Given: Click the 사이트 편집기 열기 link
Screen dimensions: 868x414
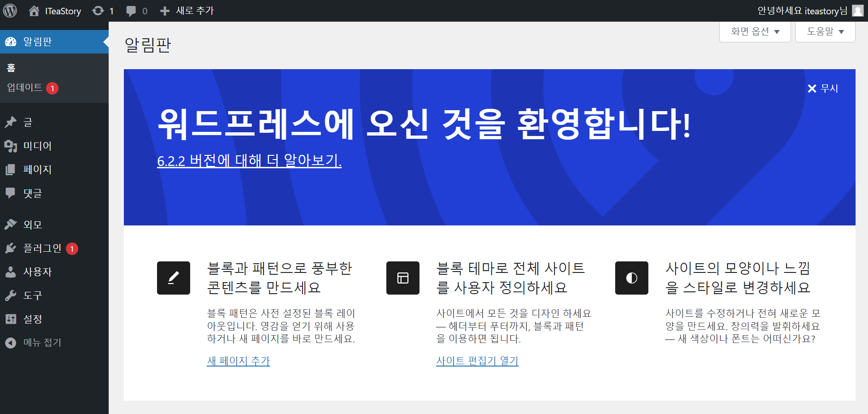Looking at the screenshot, I should pyautogui.click(x=477, y=361).
